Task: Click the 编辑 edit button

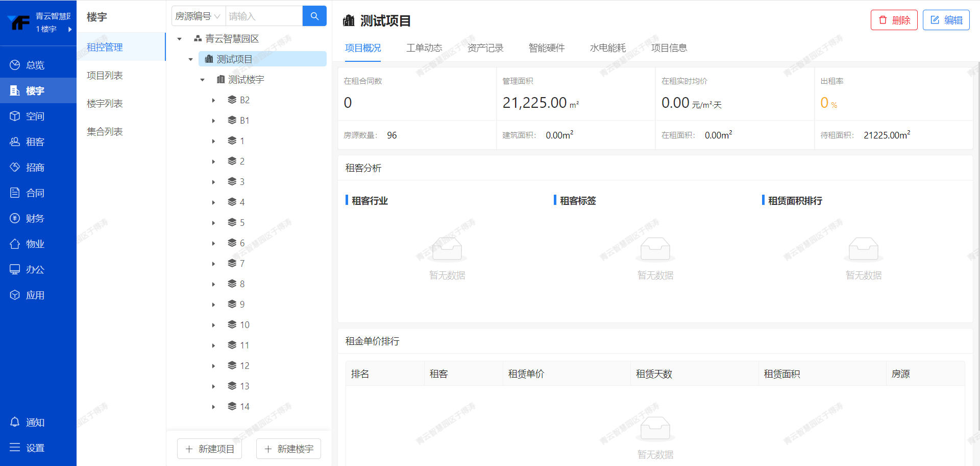Action: (x=946, y=20)
